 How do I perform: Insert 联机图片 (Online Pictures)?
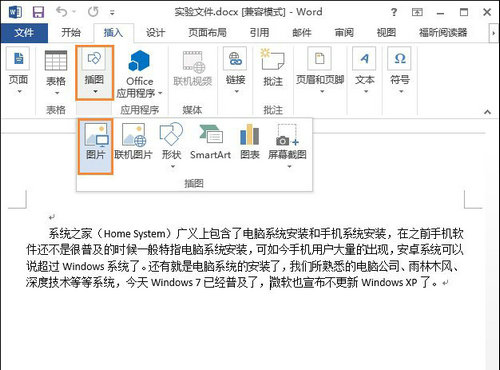click(133, 142)
